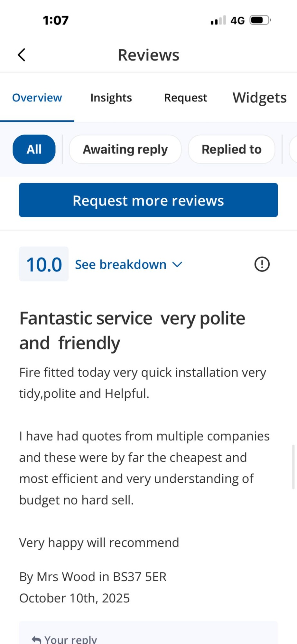Tap the reviewer line Mrs Wood BS37 5ER
The width and height of the screenshot is (297, 644).
coord(93,577)
